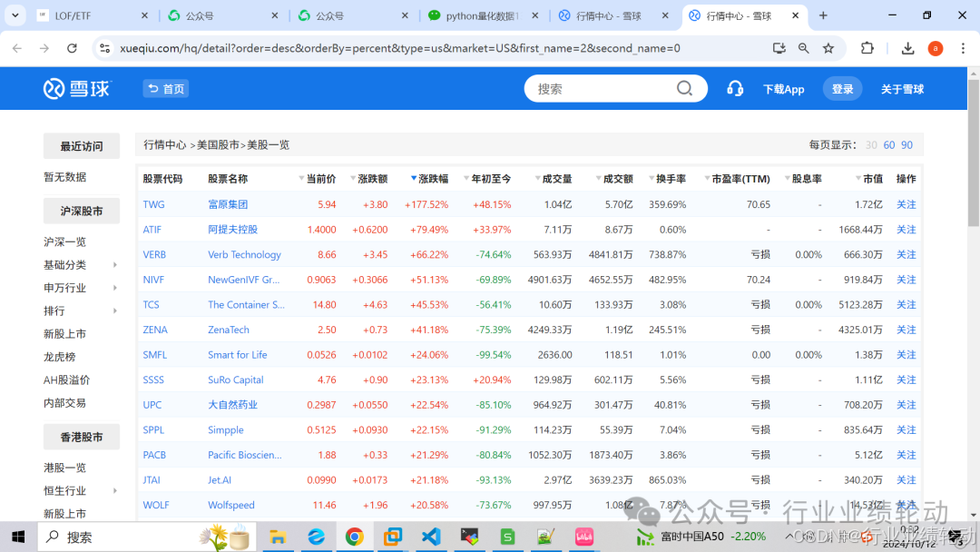Reload the page with browser refresh icon
This screenshot has height=552, width=980.
(x=72, y=48)
